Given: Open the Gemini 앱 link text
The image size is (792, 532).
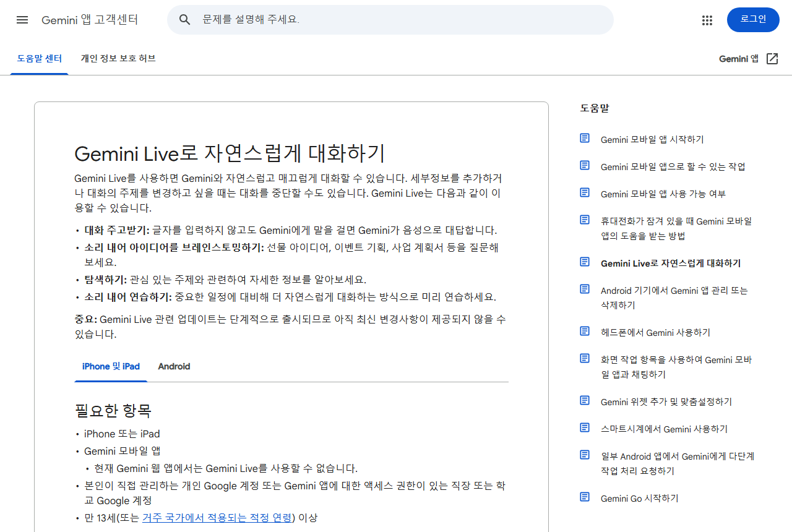Looking at the screenshot, I should tap(739, 59).
